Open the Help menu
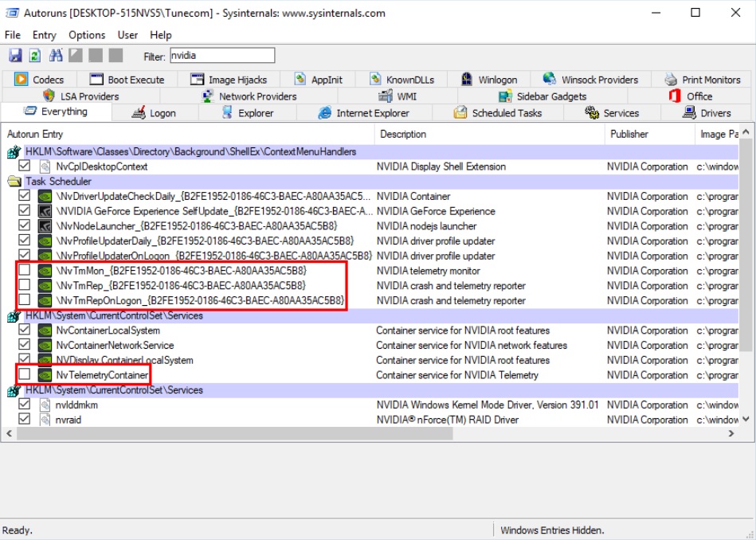This screenshot has width=756, height=540. pyautogui.click(x=161, y=35)
